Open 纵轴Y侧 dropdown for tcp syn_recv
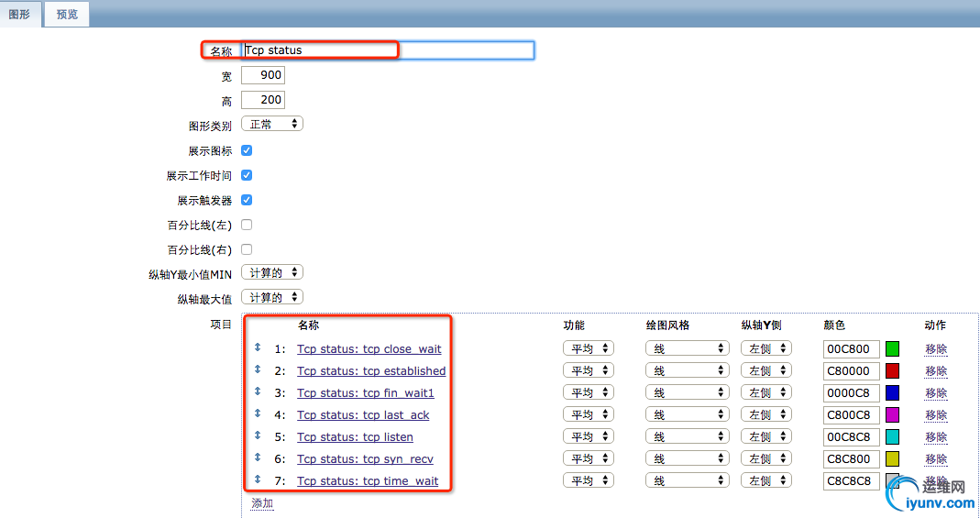 pyautogui.click(x=766, y=458)
